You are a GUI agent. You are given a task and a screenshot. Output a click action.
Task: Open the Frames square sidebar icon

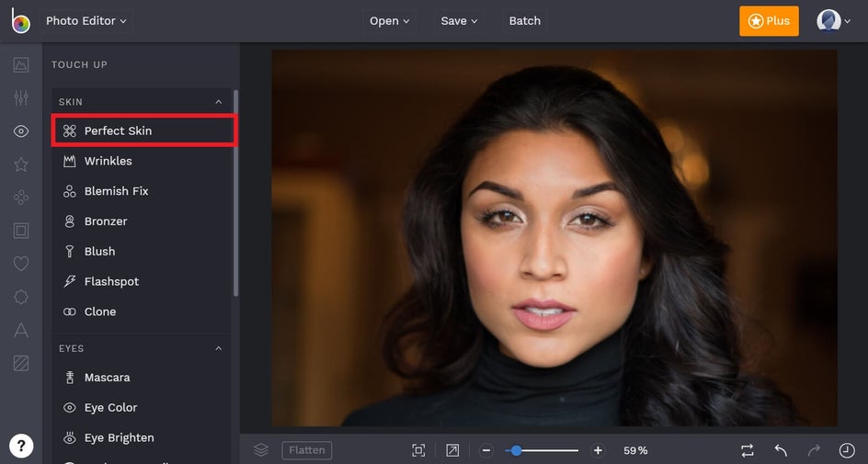tap(21, 231)
